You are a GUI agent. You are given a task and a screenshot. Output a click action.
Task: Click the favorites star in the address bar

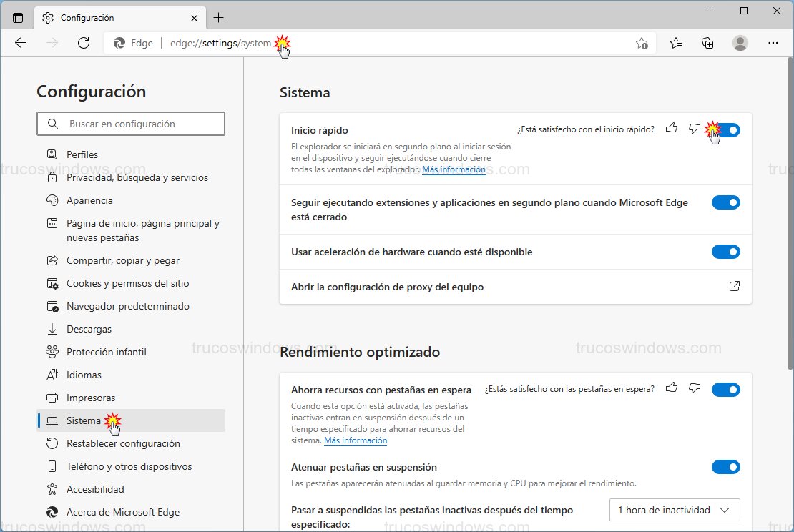642,43
